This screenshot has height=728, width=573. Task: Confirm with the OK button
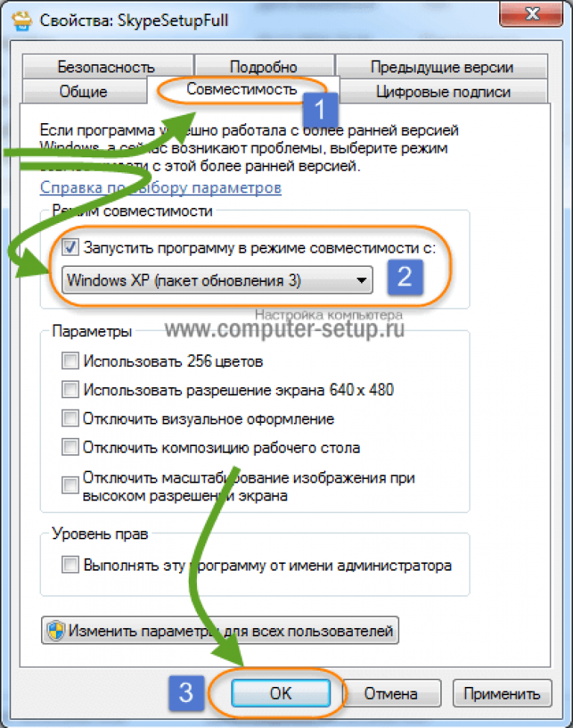click(281, 693)
